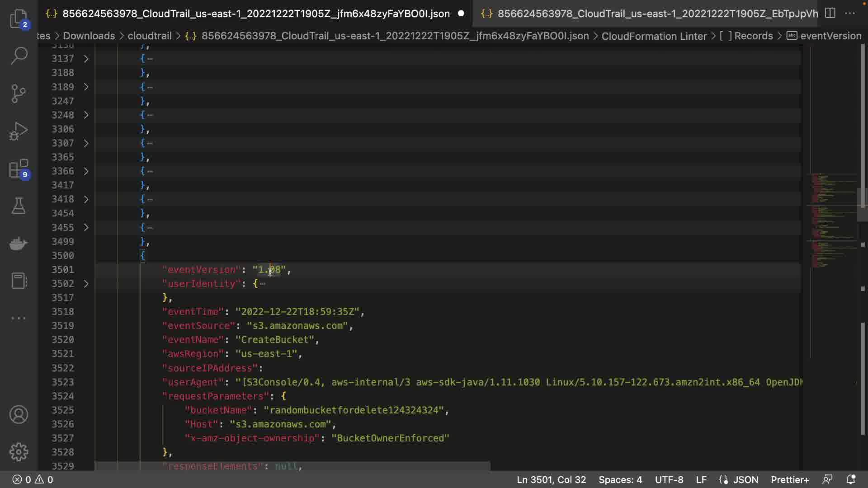The image size is (868, 488).
Task: Click Downloads in the breadcrumb path
Action: pos(89,36)
